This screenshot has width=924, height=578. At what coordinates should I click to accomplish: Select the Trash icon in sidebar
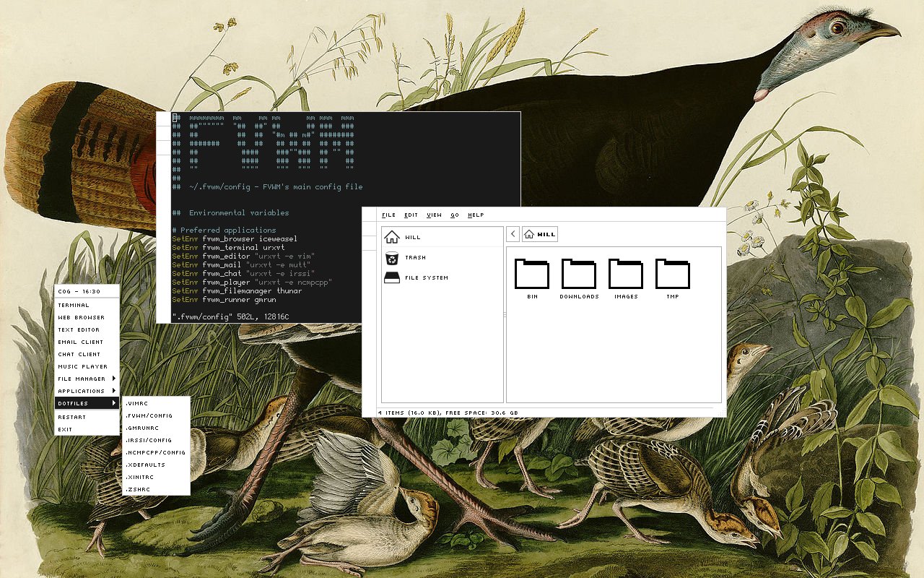tap(392, 257)
